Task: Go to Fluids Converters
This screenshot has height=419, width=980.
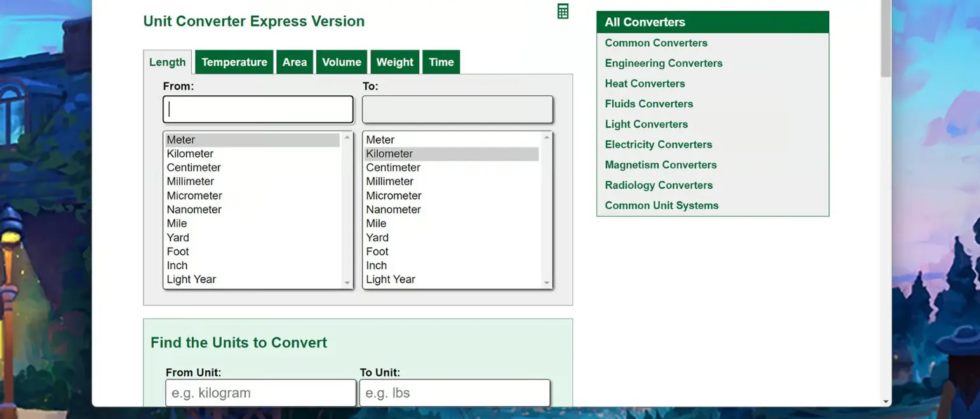Action: pos(649,104)
